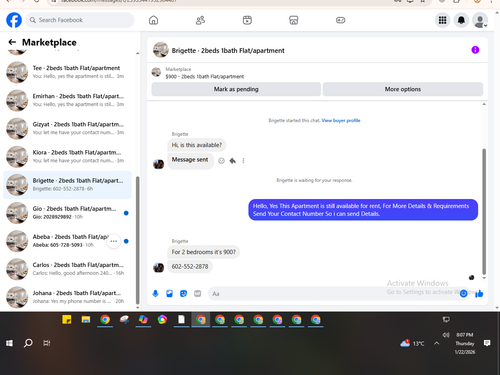Open the Marketplace storefront icon

294,20
